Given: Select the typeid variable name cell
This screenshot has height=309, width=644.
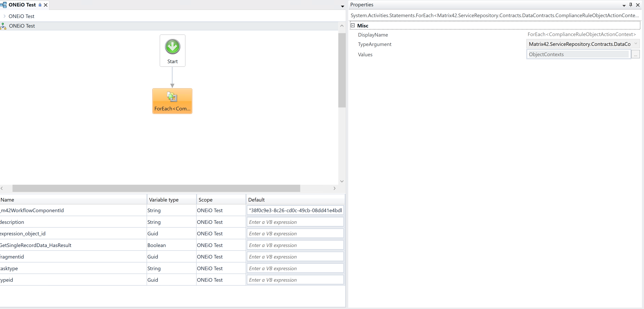Looking at the screenshot, I should pyautogui.click(x=73, y=280).
